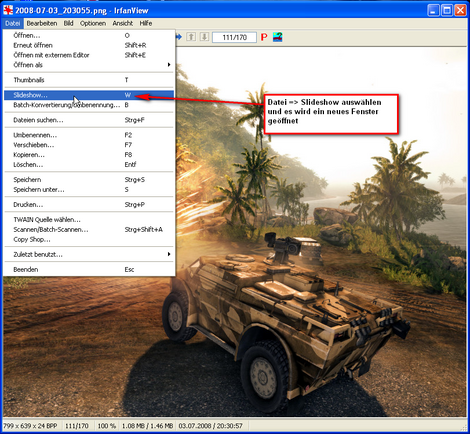Minimize the IrfanView window

point(433,10)
